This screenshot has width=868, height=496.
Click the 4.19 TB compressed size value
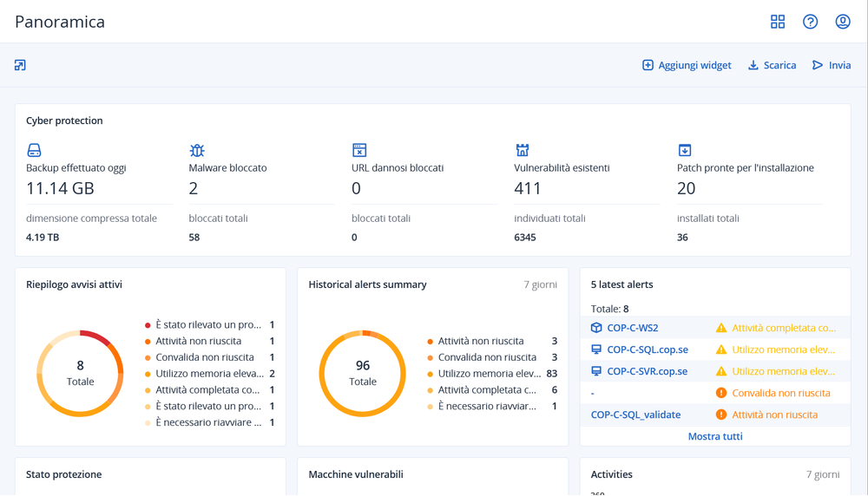[43, 238]
